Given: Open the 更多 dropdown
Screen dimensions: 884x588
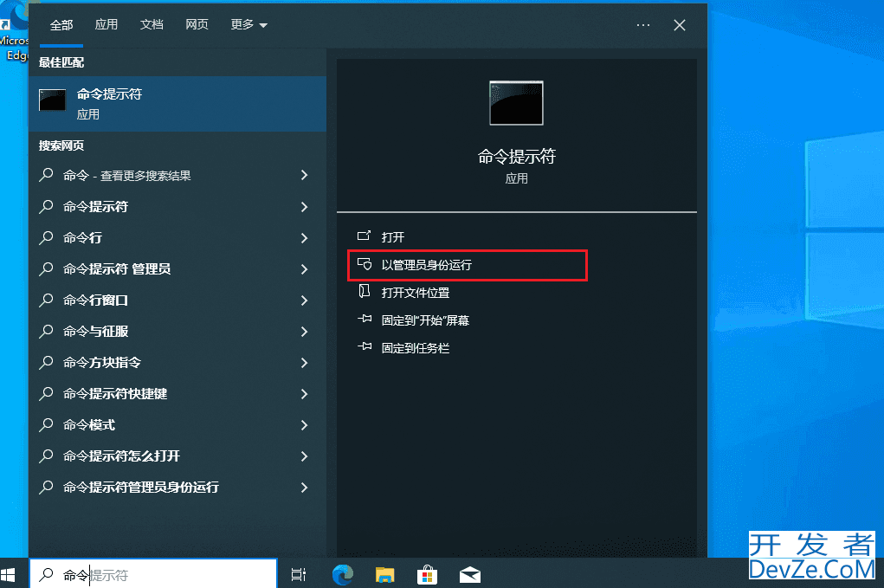Looking at the screenshot, I should (248, 24).
